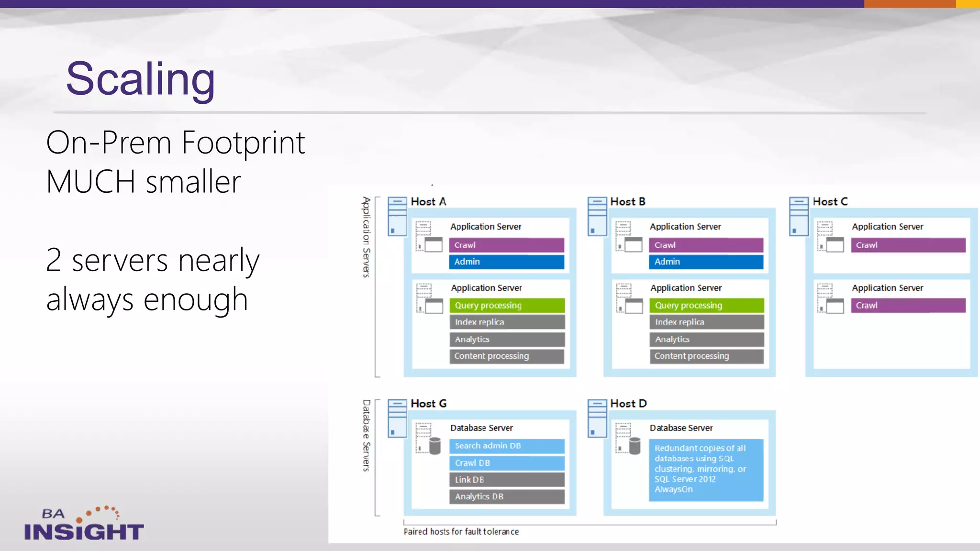Click the Host A server icon

pos(397,216)
